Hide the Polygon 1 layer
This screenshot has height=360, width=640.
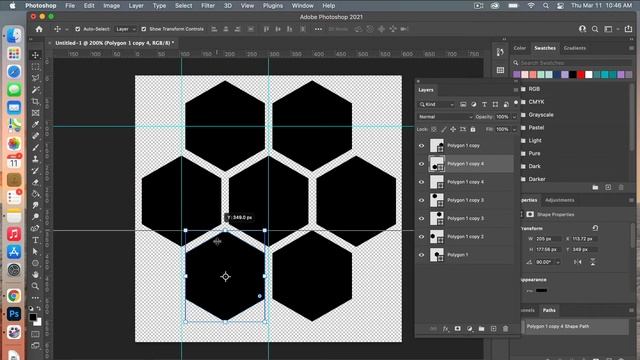pos(421,255)
